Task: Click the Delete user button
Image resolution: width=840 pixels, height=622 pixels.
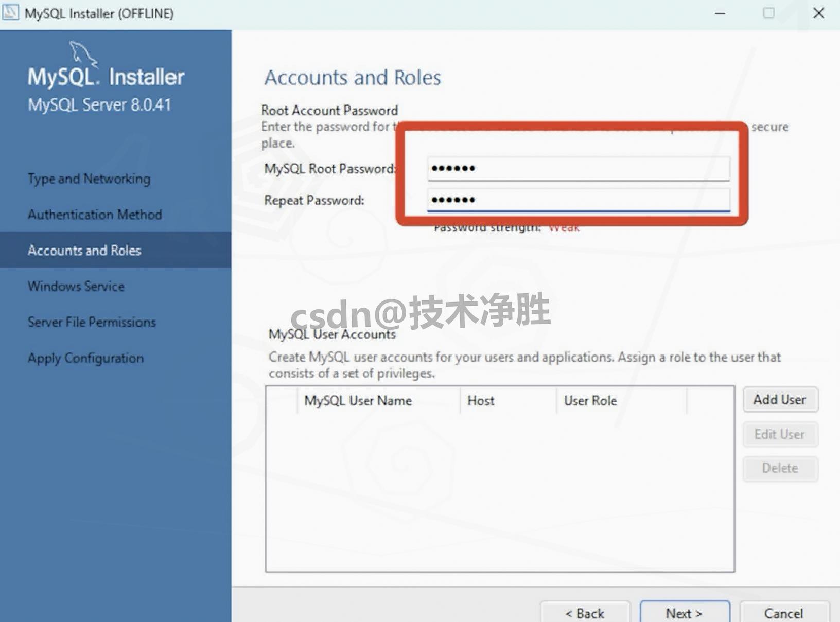Action: [x=780, y=468]
